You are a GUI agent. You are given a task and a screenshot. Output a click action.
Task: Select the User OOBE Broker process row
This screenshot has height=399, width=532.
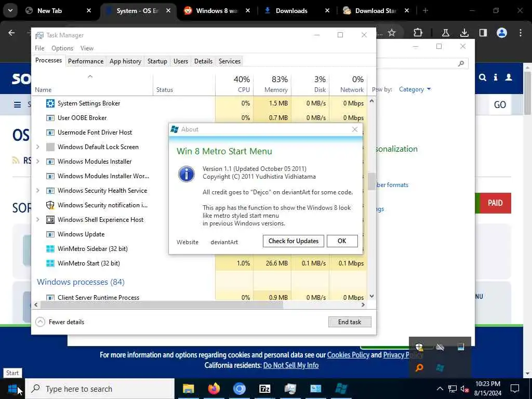click(200, 118)
